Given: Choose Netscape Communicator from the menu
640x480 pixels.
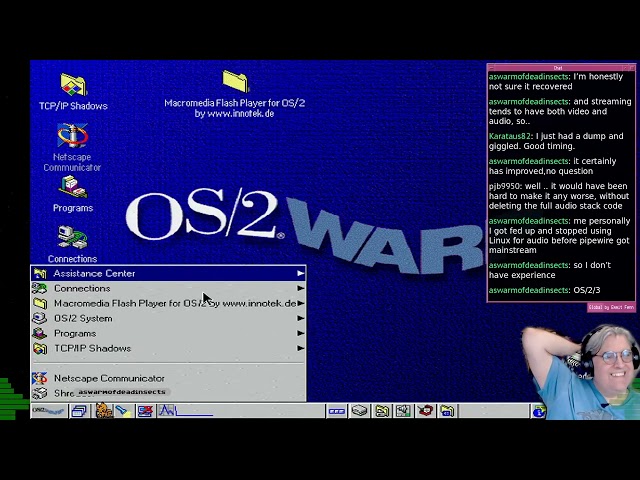Looking at the screenshot, I should tap(168, 378).
